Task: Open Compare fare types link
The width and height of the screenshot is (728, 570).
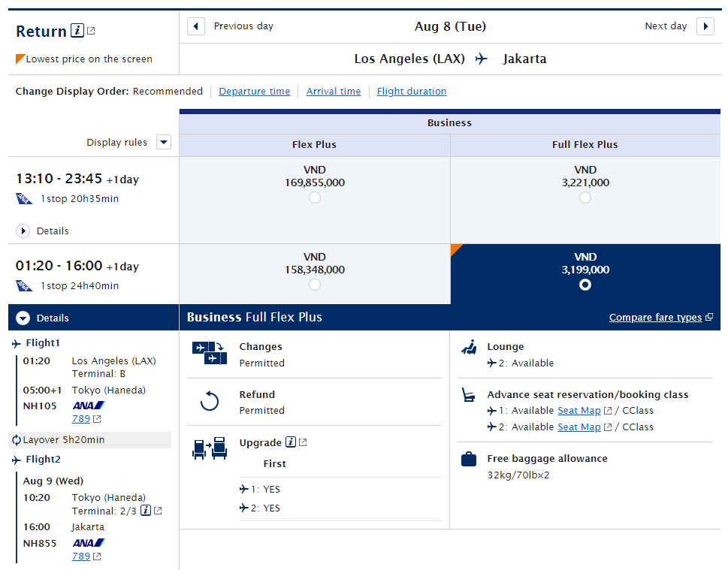Action: [655, 318]
